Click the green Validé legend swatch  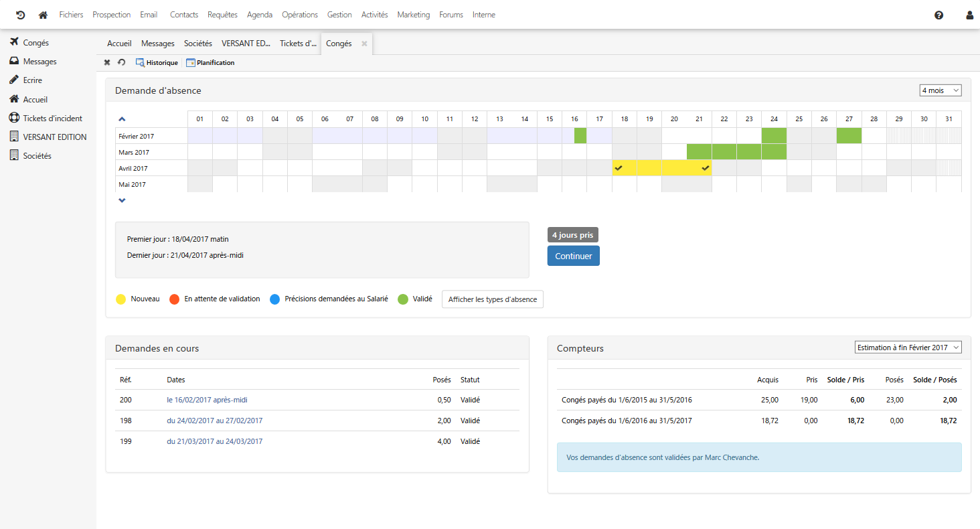tap(403, 299)
